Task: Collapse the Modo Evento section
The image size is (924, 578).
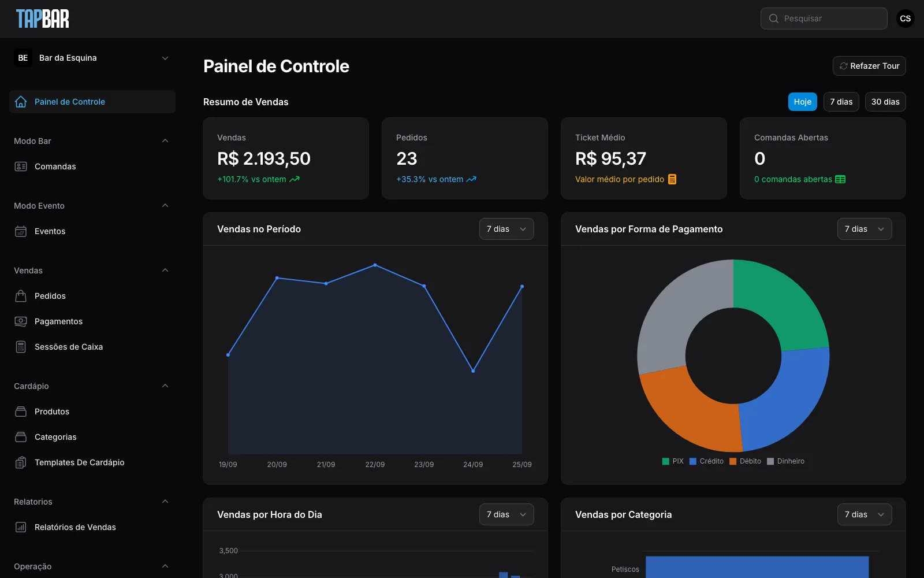Action: (x=165, y=206)
